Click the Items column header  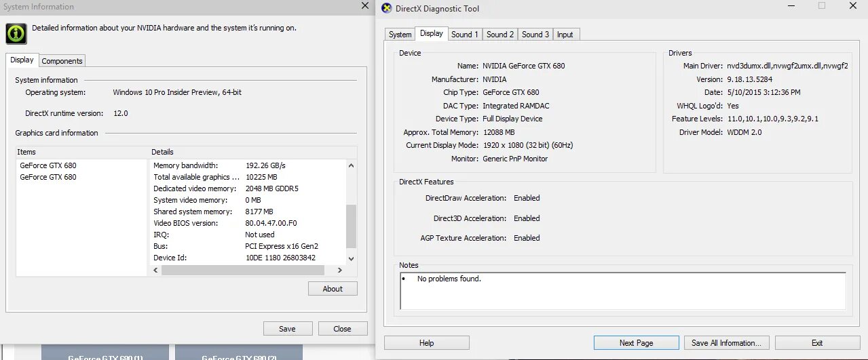coord(82,152)
